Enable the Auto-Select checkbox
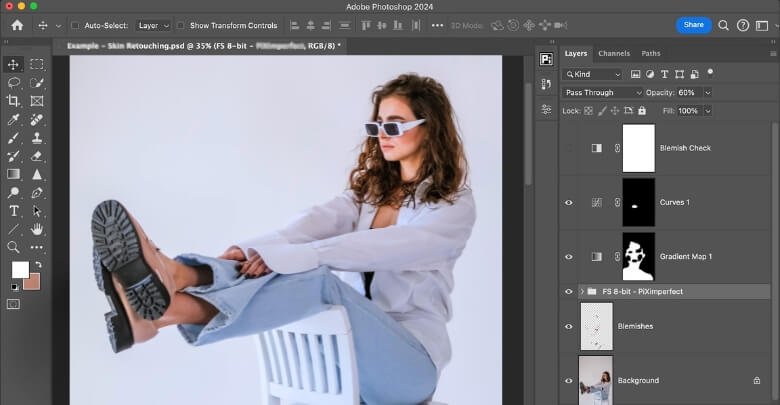This screenshot has width=780, height=405. coord(75,25)
